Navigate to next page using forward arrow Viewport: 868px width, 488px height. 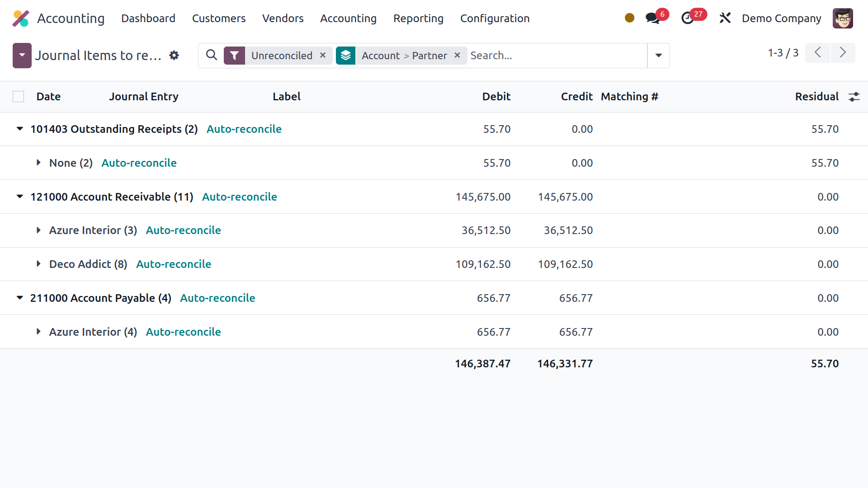click(x=843, y=52)
